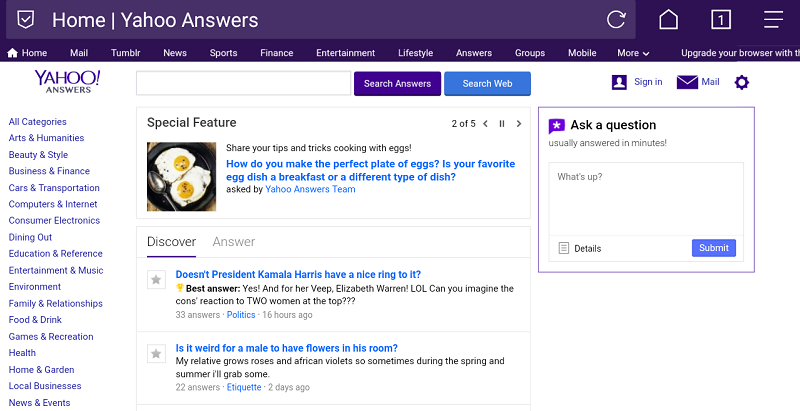Image resolution: width=800 pixels, height=411 pixels.
Task: Switch to the Discover tab
Action: 171,242
